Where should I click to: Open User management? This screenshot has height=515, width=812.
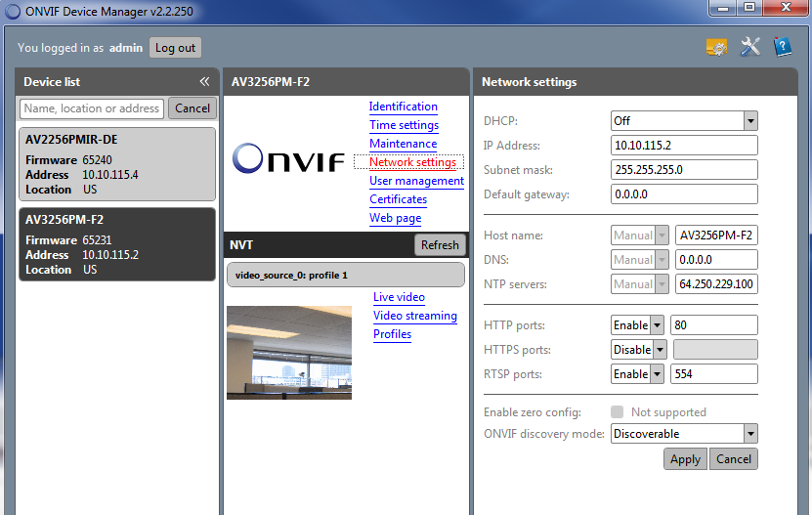[416, 181]
